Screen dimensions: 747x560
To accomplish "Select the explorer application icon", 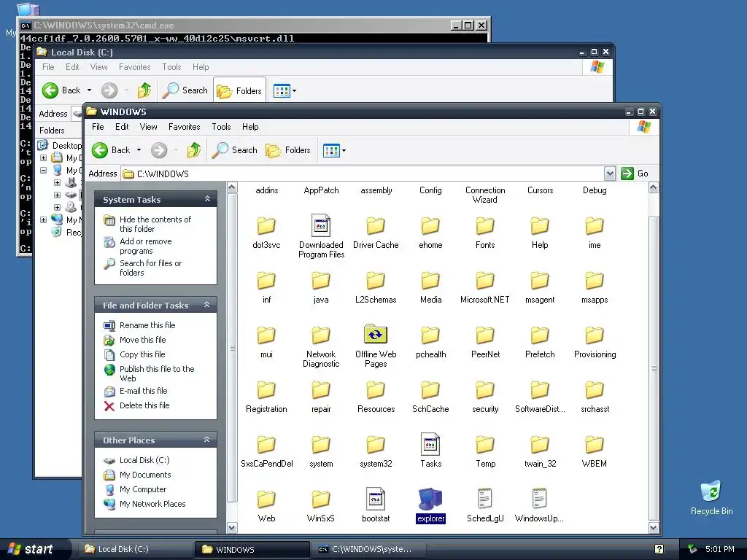I will (430, 499).
